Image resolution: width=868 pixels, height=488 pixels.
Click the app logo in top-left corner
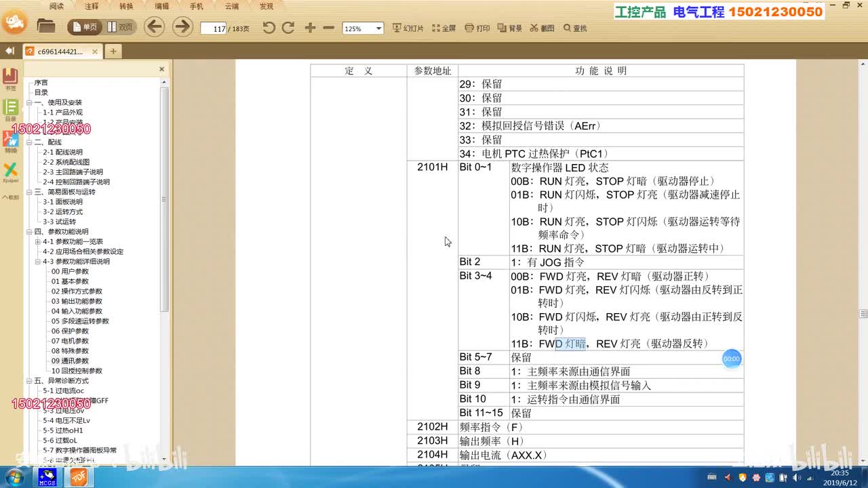[15, 23]
